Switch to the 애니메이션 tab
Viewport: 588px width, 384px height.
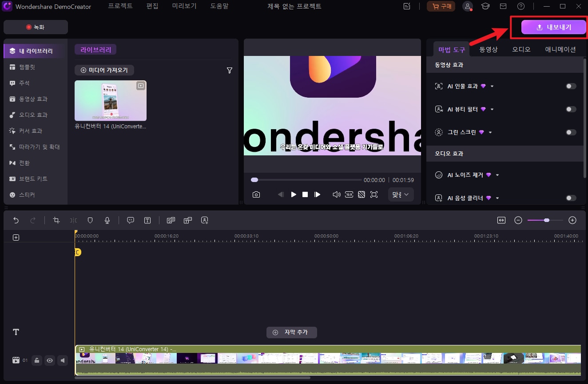[560, 49]
